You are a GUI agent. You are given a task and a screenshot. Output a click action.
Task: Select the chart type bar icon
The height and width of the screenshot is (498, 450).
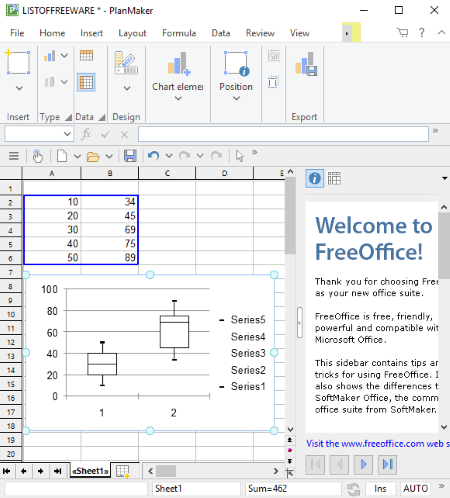coord(50,56)
